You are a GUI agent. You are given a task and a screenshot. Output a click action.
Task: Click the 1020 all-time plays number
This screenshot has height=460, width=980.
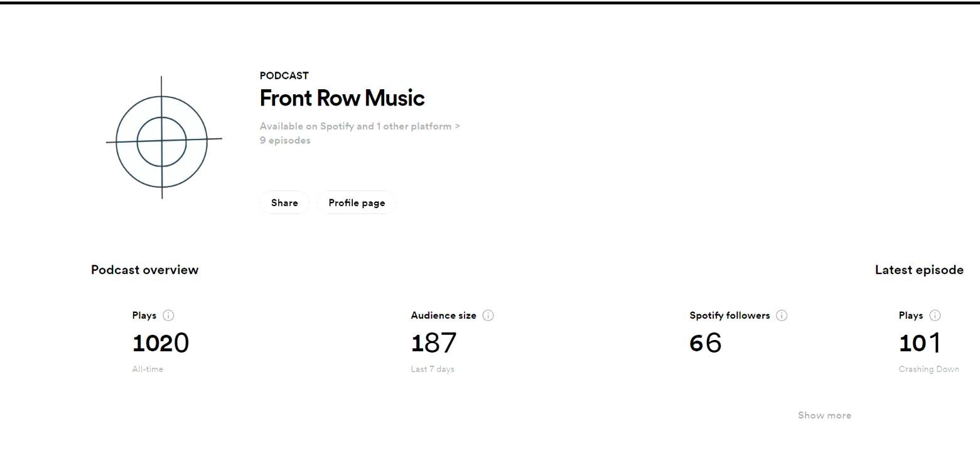point(160,343)
